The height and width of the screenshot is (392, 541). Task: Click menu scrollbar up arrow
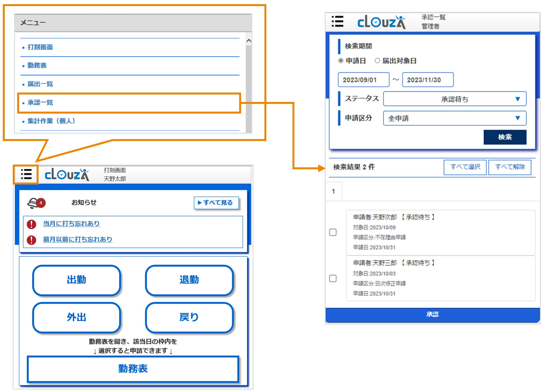pos(249,41)
